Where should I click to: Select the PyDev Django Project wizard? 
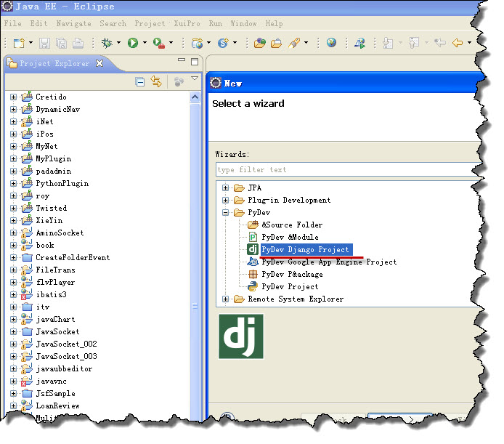tap(305, 249)
